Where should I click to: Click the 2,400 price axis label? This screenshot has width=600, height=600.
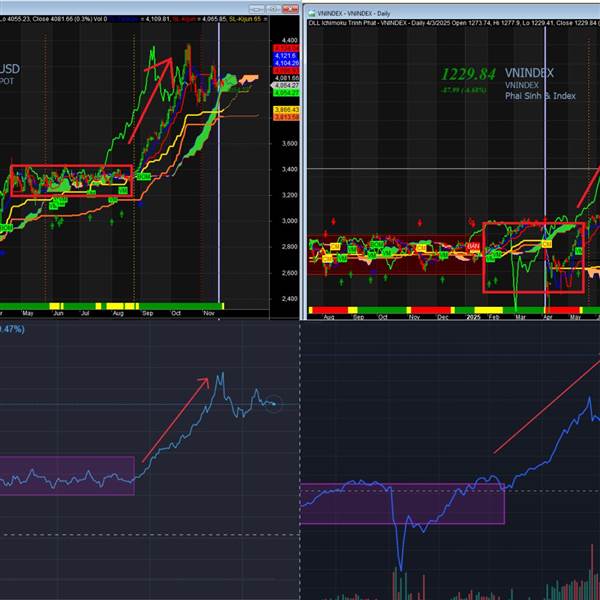click(289, 298)
